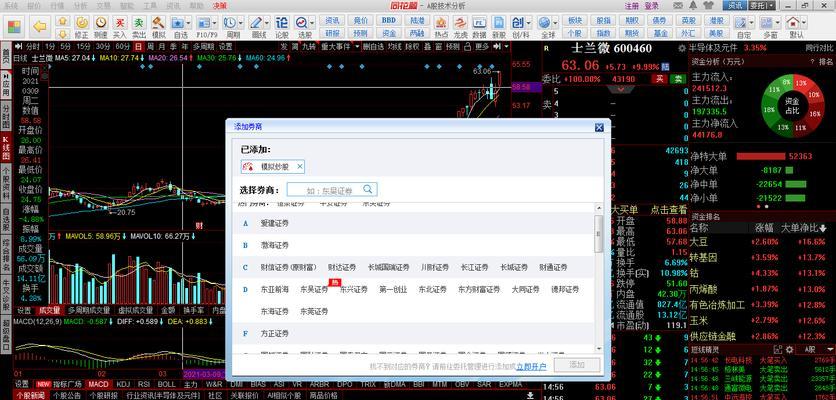
Task: Click the 卖出 sell icon
Action: click(x=139, y=22)
